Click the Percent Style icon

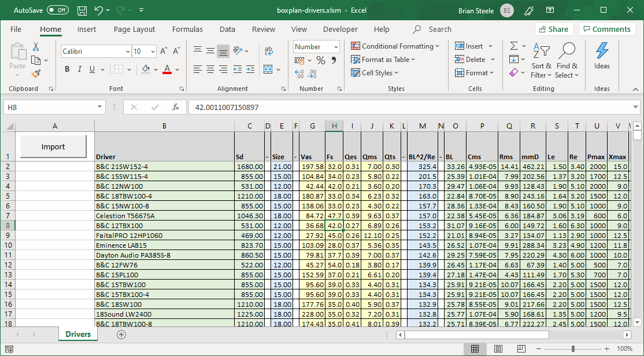click(x=321, y=60)
